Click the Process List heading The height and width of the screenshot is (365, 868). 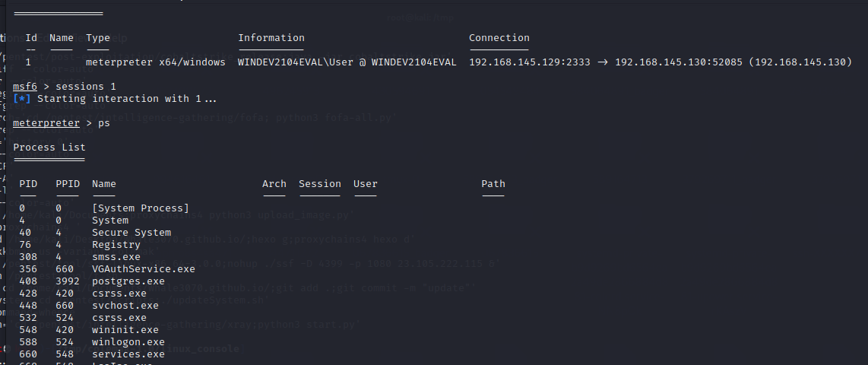49,148
